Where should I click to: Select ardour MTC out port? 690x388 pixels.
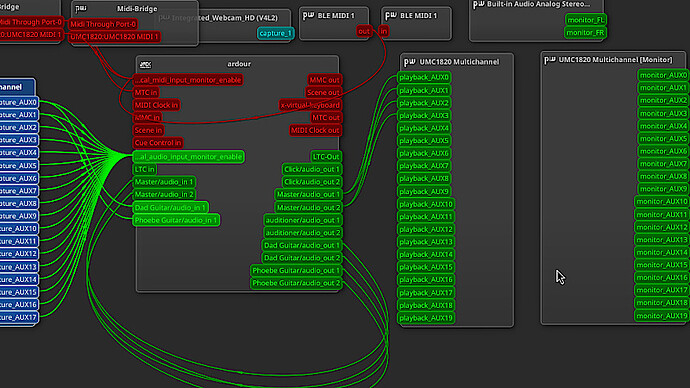click(x=326, y=117)
